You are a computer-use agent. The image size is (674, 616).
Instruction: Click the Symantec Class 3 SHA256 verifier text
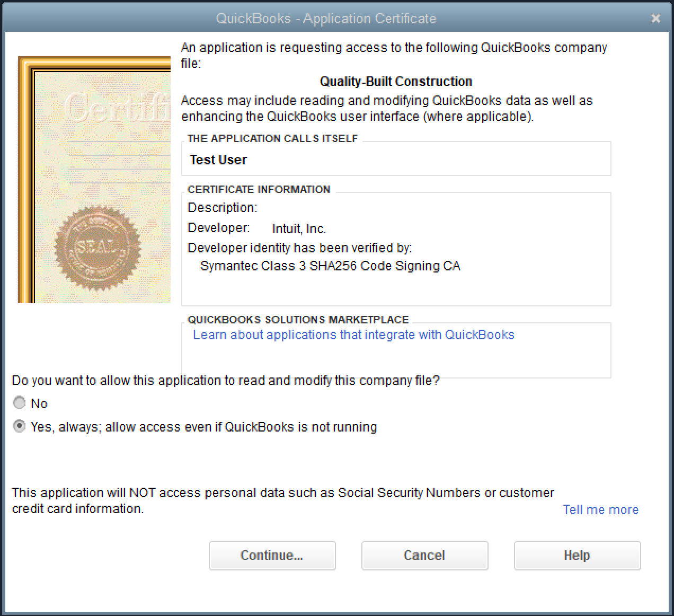[330, 266]
